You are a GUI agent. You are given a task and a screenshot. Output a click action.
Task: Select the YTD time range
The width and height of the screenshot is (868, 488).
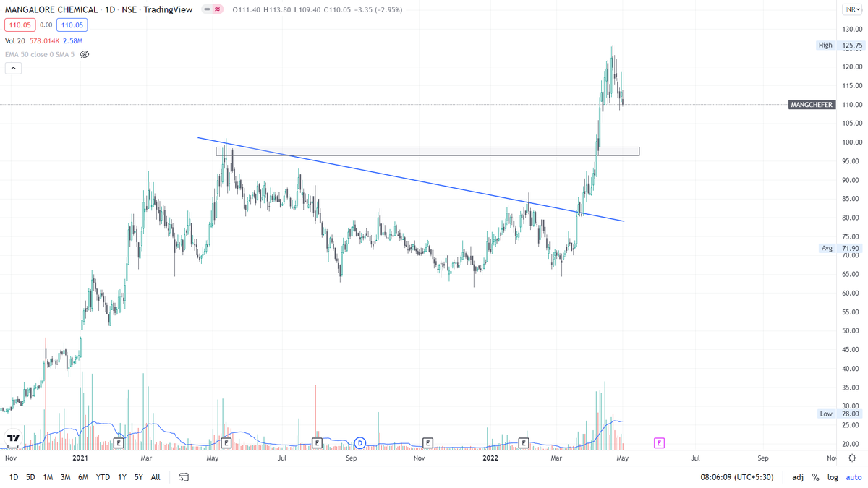point(103,477)
